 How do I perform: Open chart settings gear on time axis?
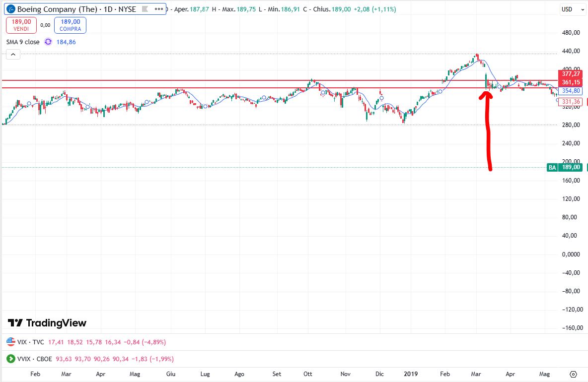tap(574, 374)
